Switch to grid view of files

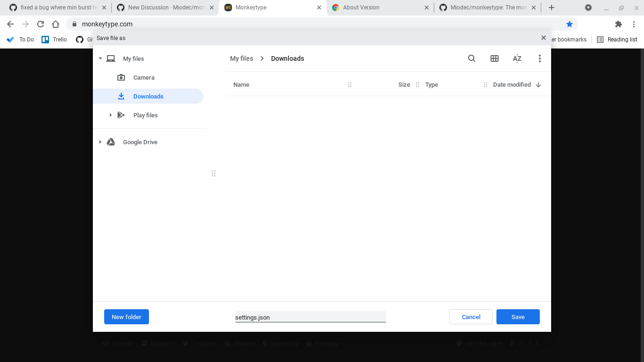(494, 58)
